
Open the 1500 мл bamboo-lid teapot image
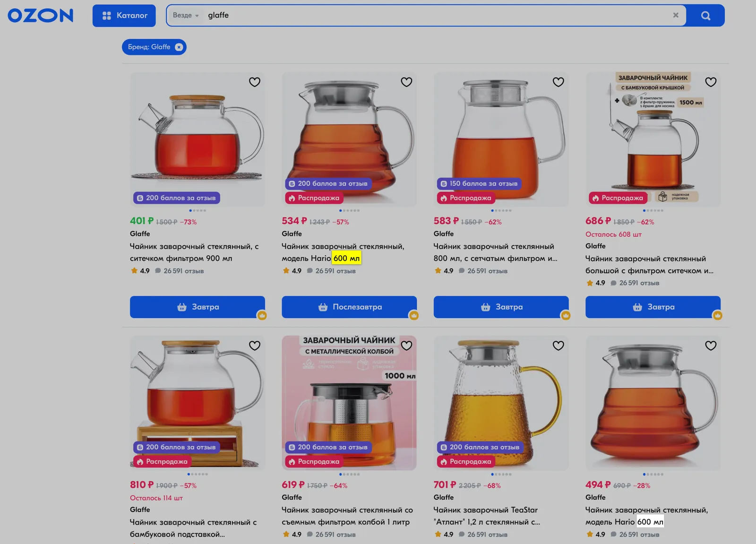pyautogui.click(x=653, y=139)
